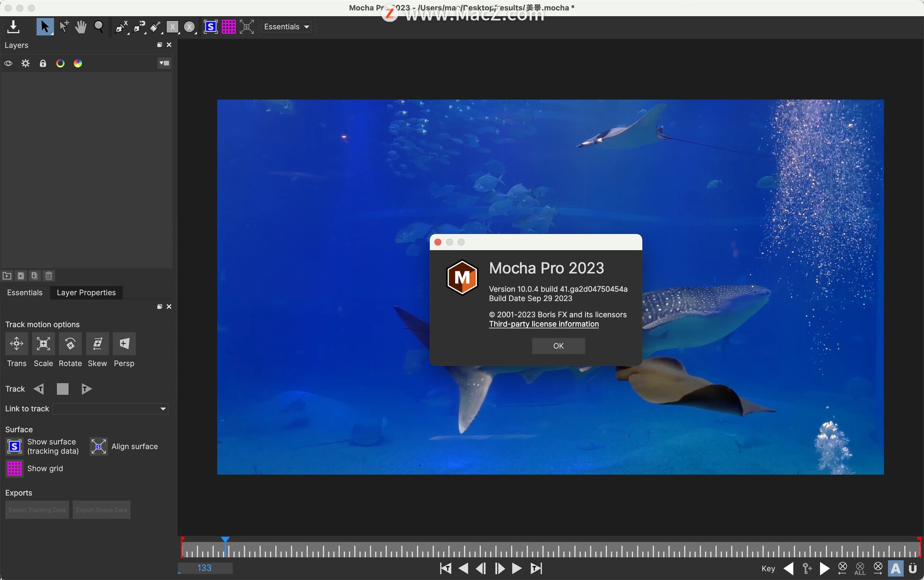Toggle layer visibility eye icon
Image resolution: width=924 pixels, height=580 pixels.
click(8, 63)
